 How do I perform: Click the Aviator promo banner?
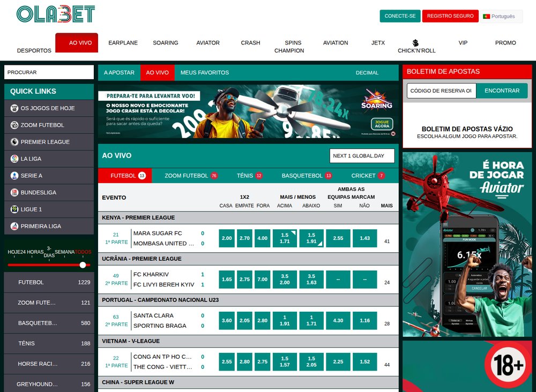(x=467, y=245)
